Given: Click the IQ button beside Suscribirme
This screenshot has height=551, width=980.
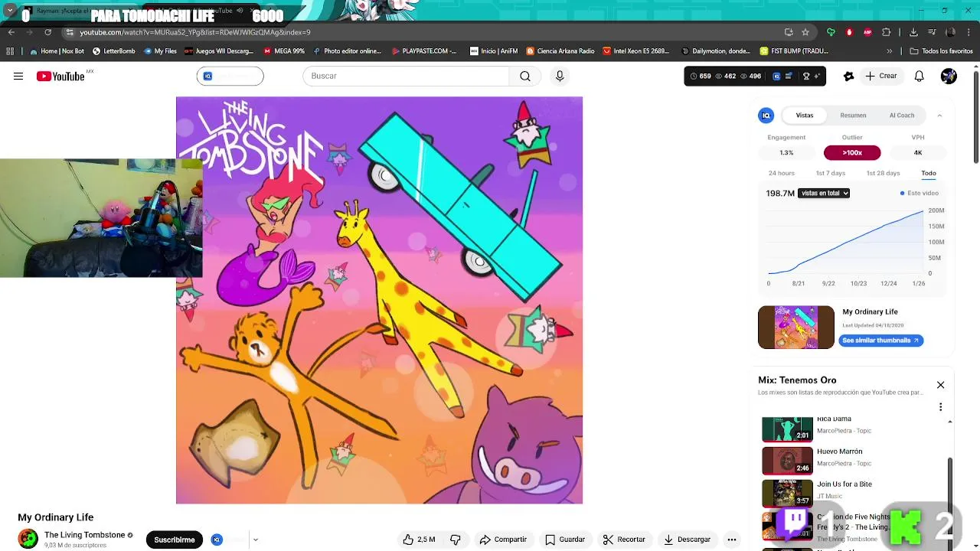Looking at the screenshot, I should tap(217, 540).
